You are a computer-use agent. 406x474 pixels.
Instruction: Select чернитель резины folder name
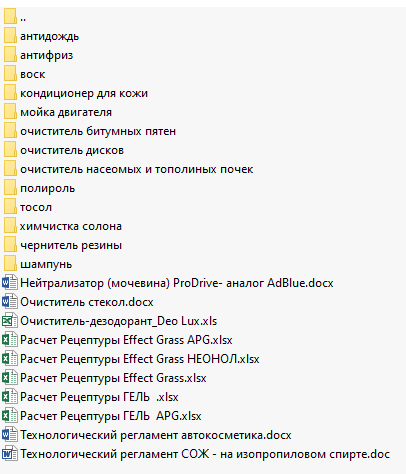pos(71,245)
